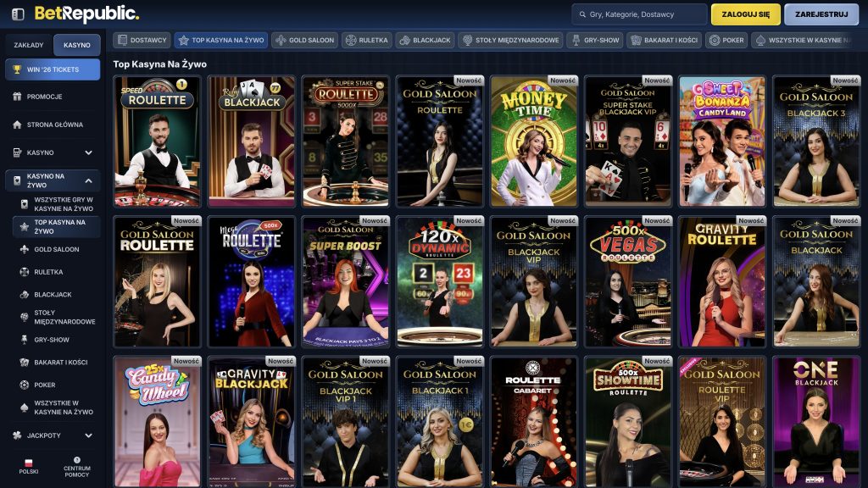Switch to the Kasyno tab
The image size is (868, 488).
tap(77, 45)
